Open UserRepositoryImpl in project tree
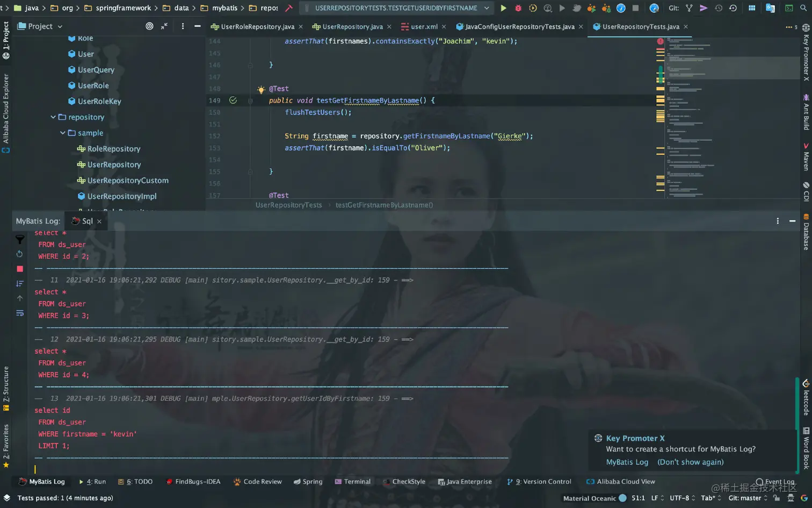This screenshot has height=508, width=812. [117, 196]
